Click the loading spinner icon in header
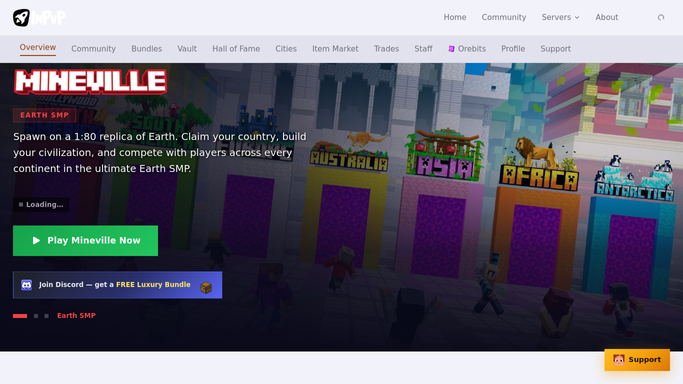This screenshot has height=384, width=683. coord(661,17)
